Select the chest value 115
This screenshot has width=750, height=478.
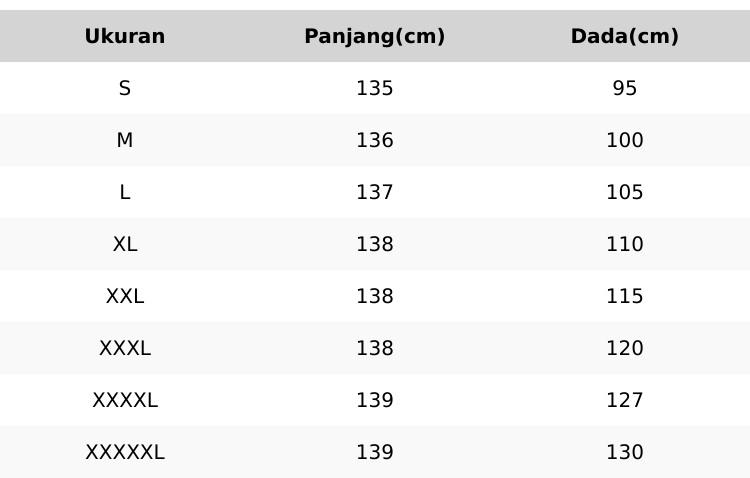pos(625,297)
